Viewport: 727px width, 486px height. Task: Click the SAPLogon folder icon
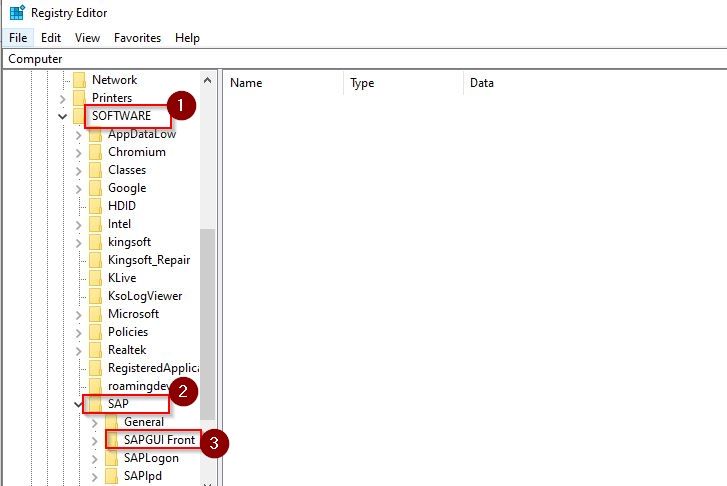click(x=111, y=458)
